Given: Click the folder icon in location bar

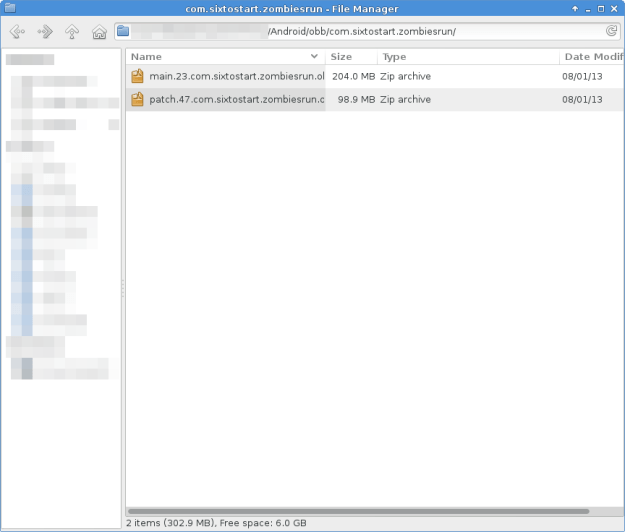Looking at the screenshot, I should [123, 31].
